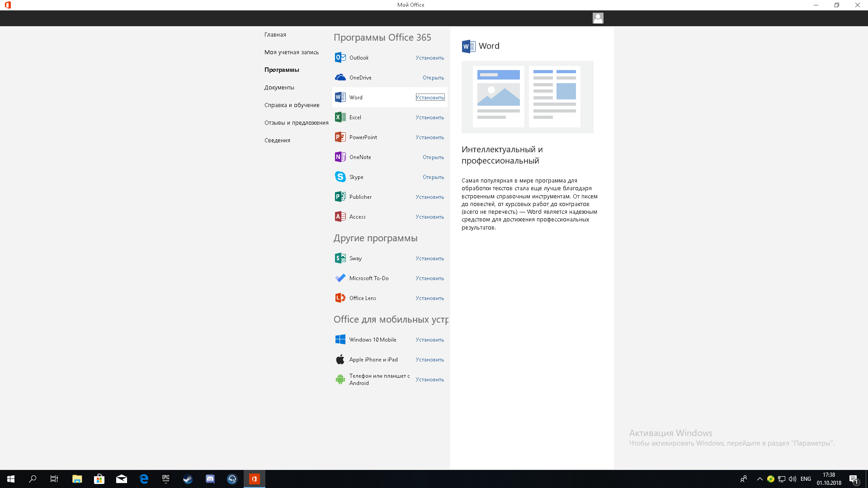The width and height of the screenshot is (868, 488).
Task: Click Установить next to Word
Action: pos(430,98)
